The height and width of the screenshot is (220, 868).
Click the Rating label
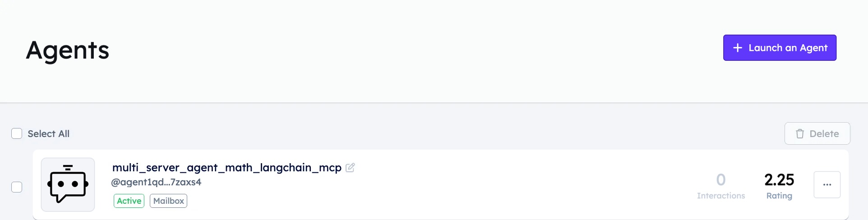click(779, 196)
